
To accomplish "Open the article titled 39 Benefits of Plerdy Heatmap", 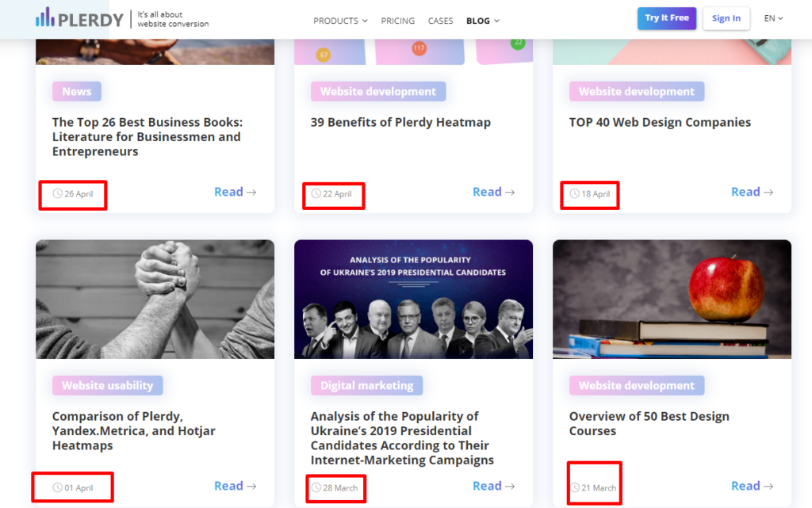I will point(400,122).
